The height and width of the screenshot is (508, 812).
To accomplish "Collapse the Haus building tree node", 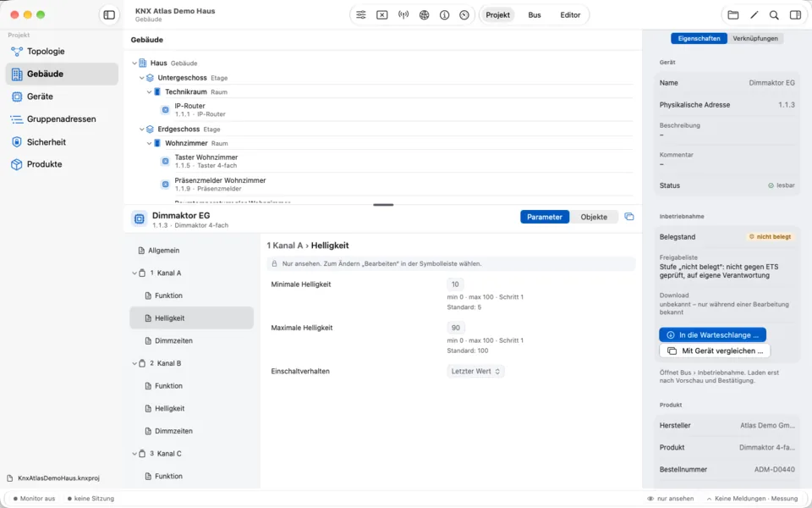I will click(x=134, y=63).
